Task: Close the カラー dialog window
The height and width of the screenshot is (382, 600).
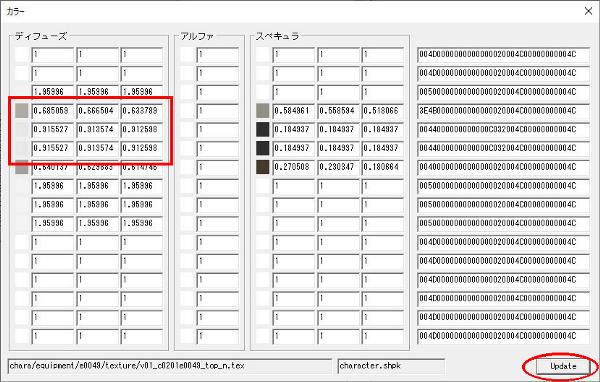Action: pyautogui.click(x=589, y=11)
